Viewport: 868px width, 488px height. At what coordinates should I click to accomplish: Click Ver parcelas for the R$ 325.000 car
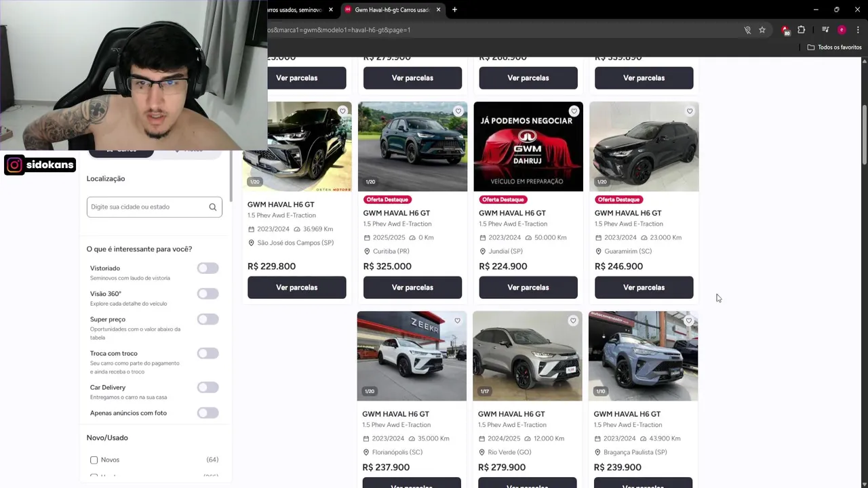(412, 287)
